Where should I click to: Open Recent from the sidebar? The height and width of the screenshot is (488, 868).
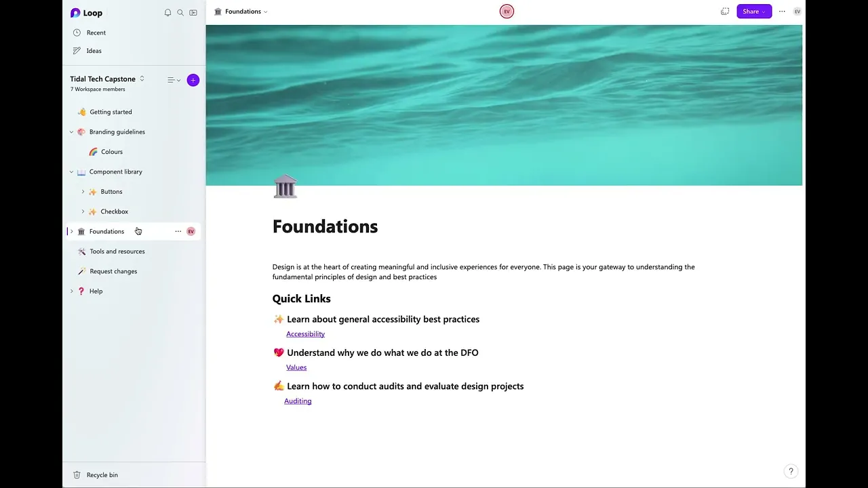point(96,33)
